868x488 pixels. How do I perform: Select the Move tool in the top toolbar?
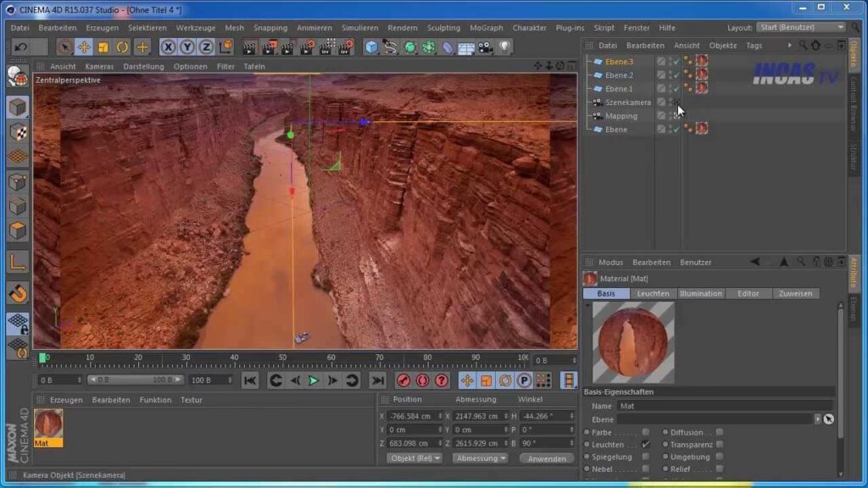click(x=84, y=47)
